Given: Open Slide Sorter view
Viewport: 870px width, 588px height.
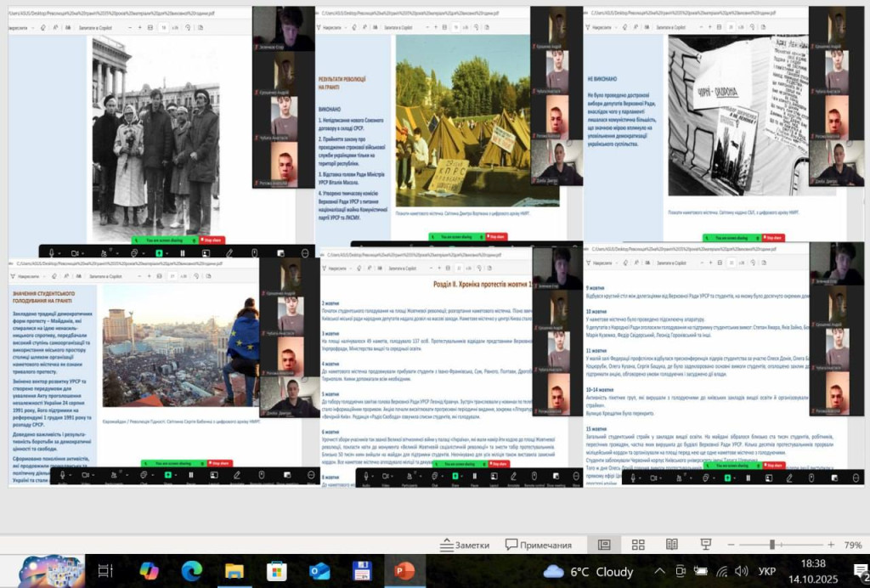Looking at the screenshot, I should 638,545.
